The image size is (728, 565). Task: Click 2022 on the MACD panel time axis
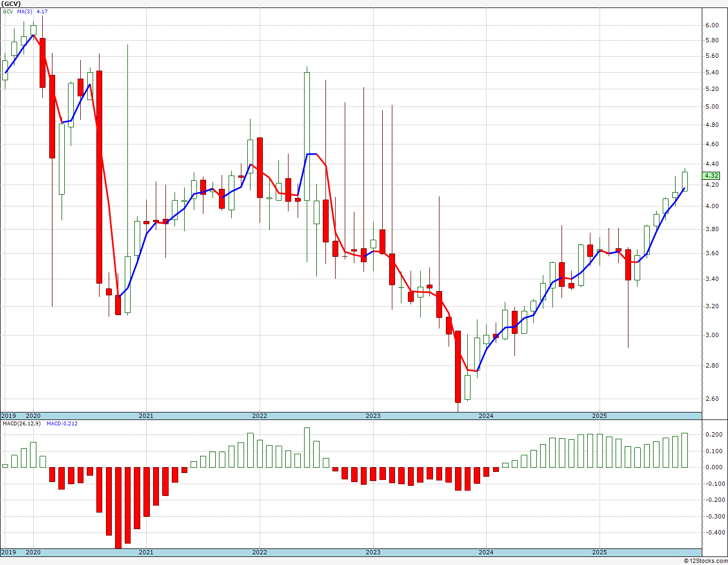click(x=260, y=552)
